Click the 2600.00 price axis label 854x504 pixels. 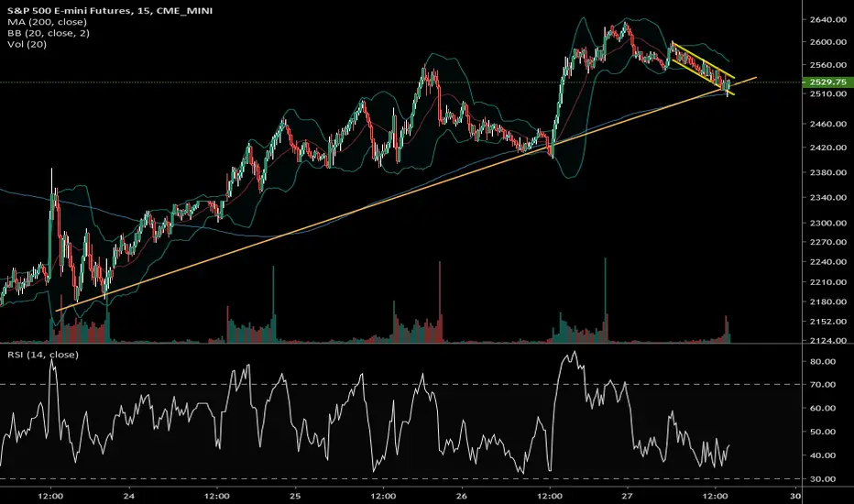point(827,42)
